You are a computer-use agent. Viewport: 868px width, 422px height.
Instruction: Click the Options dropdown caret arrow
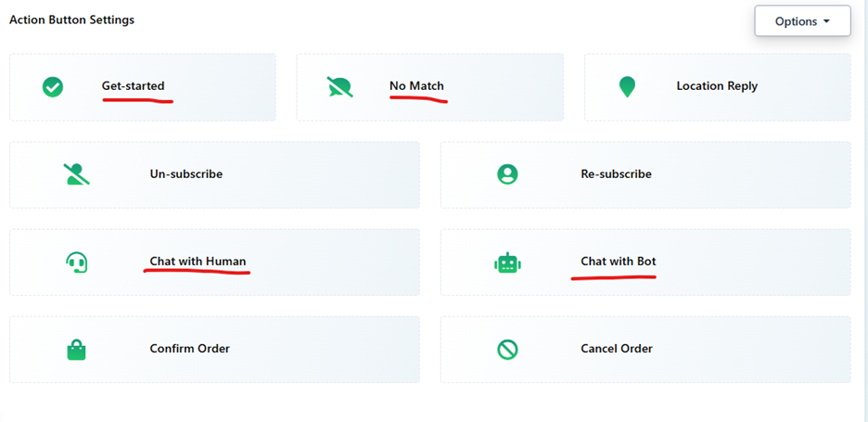pyautogui.click(x=826, y=21)
